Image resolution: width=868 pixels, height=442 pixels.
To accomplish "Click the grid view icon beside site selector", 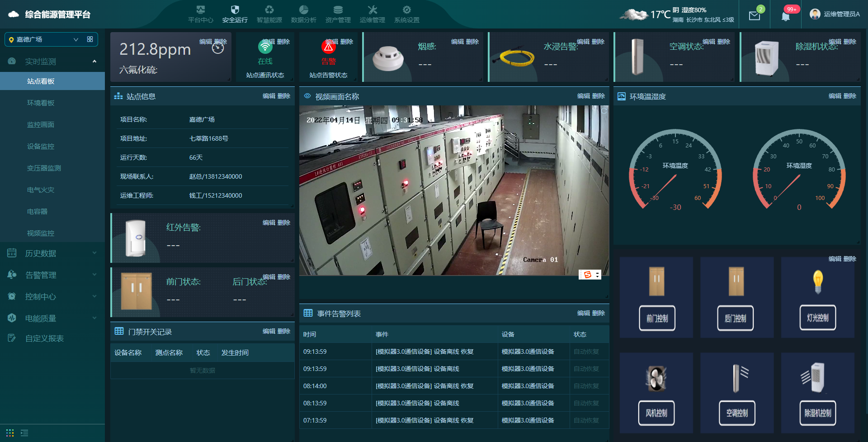I will [90, 39].
